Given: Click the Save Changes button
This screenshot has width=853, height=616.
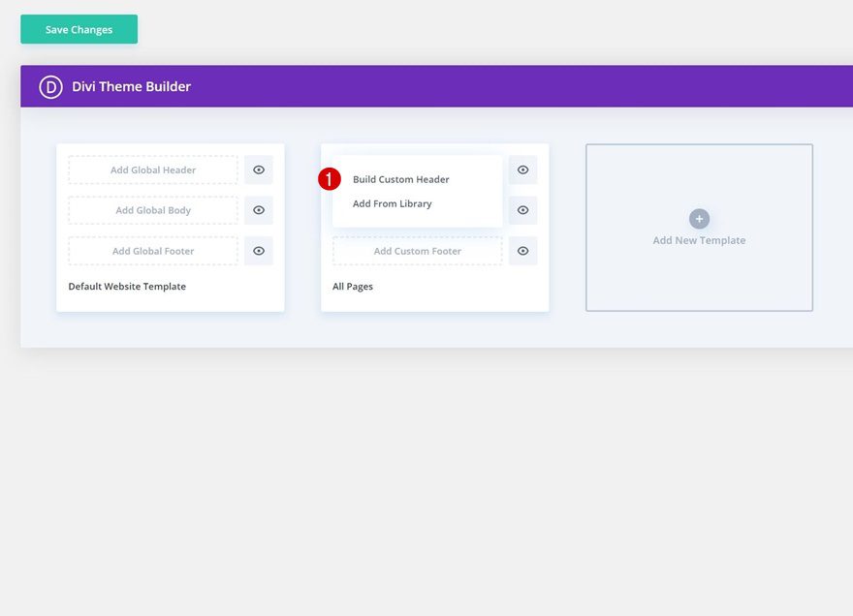Looking at the screenshot, I should click(x=79, y=29).
